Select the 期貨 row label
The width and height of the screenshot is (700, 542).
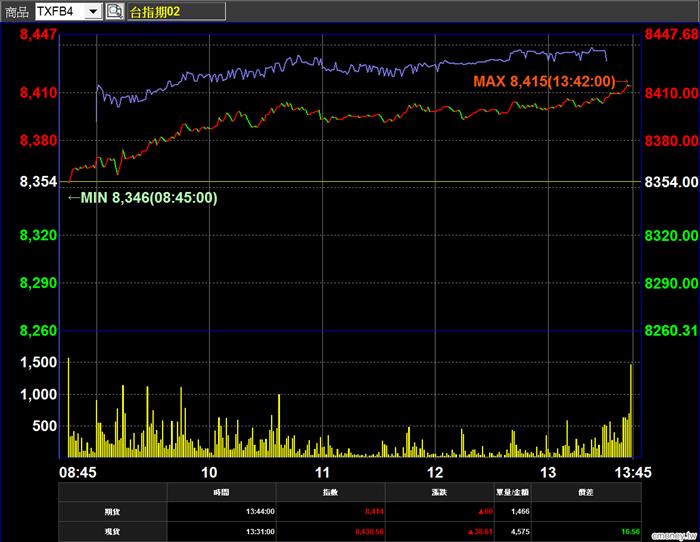coord(112,512)
